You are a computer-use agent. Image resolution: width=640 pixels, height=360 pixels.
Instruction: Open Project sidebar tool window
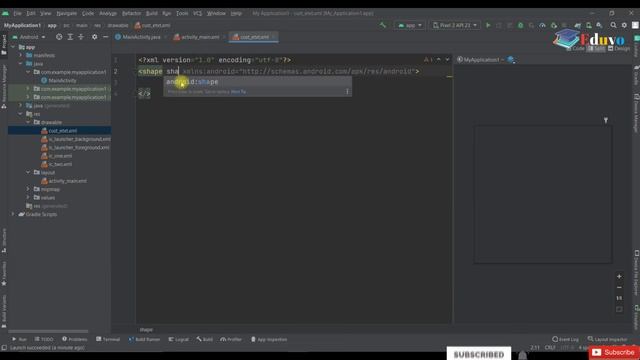[x=4, y=45]
